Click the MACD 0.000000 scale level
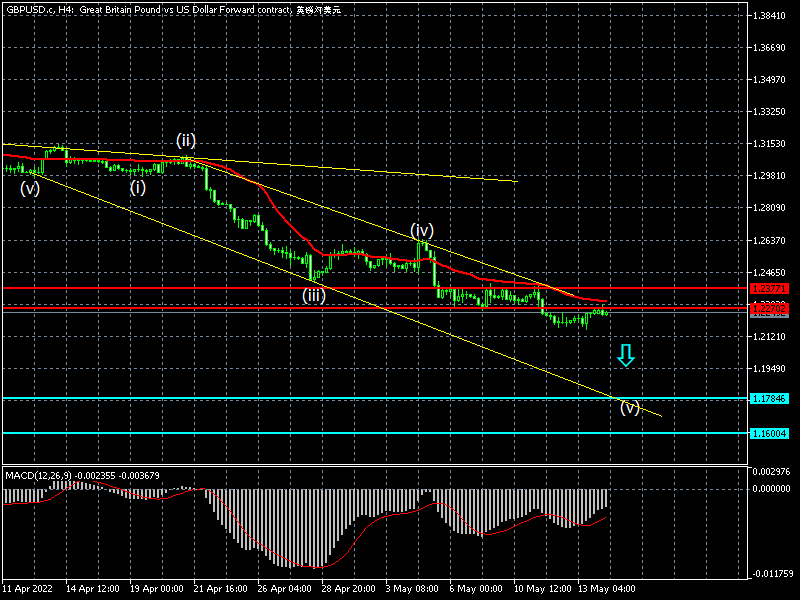Viewport: 800px width, 600px height. 770,489
